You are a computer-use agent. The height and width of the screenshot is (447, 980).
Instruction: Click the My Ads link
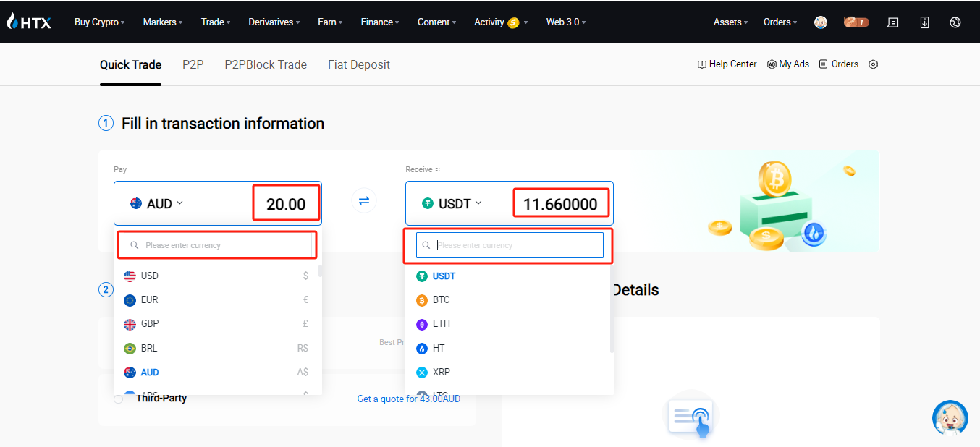click(x=788, y=64)
